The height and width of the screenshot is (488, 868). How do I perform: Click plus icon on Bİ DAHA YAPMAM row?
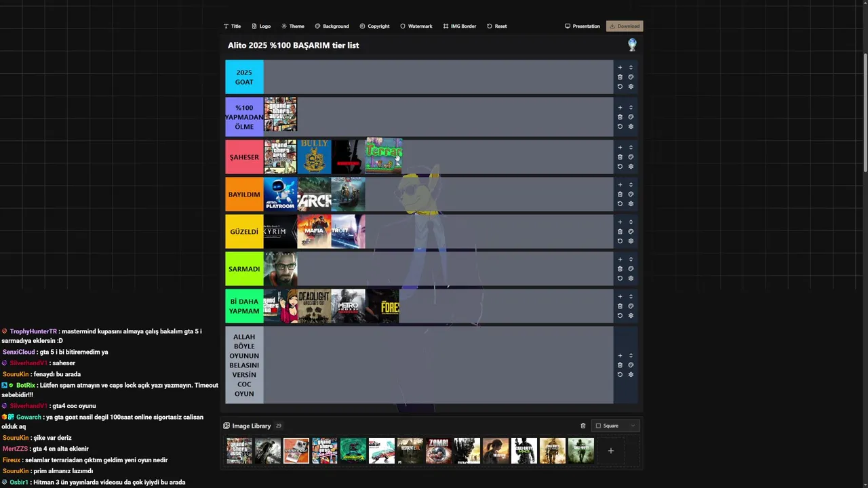coord(620,297)
